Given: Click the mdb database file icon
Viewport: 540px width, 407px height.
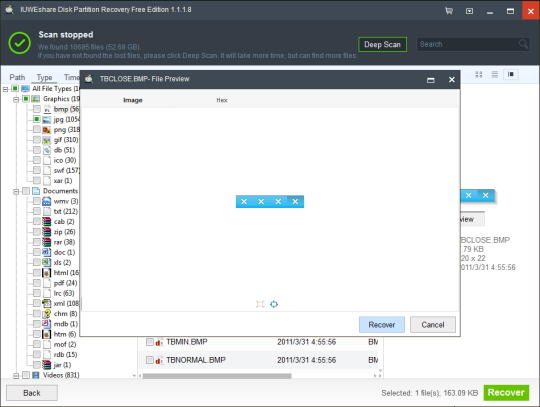Looking at the screenshot, I should click(x=46, y=324).
